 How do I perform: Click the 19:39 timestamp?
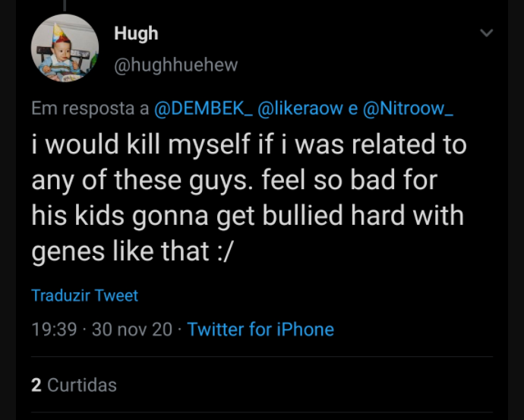pos(54,329)
